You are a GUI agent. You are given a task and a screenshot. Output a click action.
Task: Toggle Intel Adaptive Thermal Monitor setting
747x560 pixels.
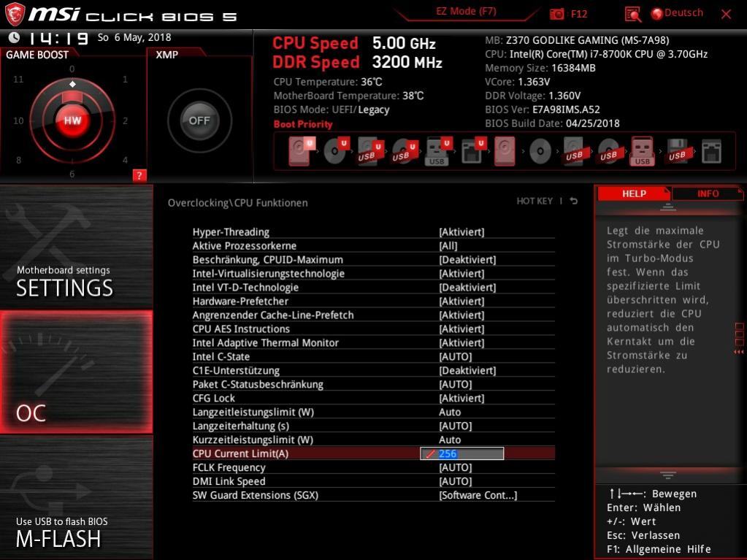374,342
